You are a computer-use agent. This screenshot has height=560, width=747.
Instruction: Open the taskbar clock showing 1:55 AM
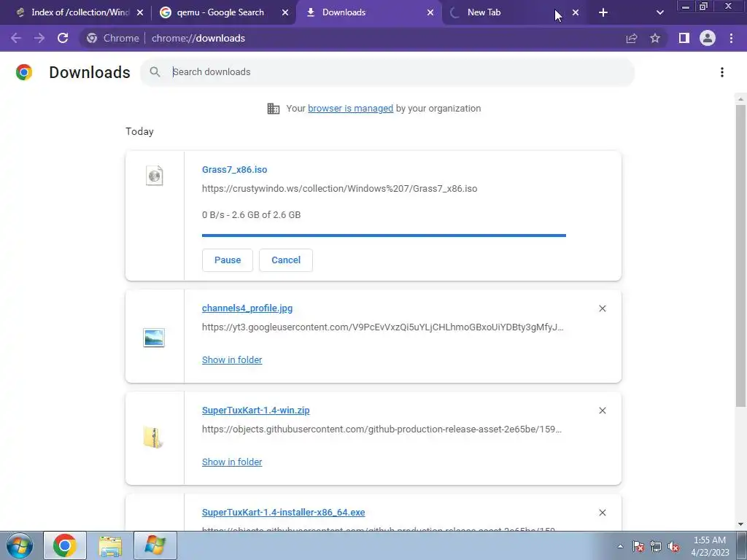[710, 546]
